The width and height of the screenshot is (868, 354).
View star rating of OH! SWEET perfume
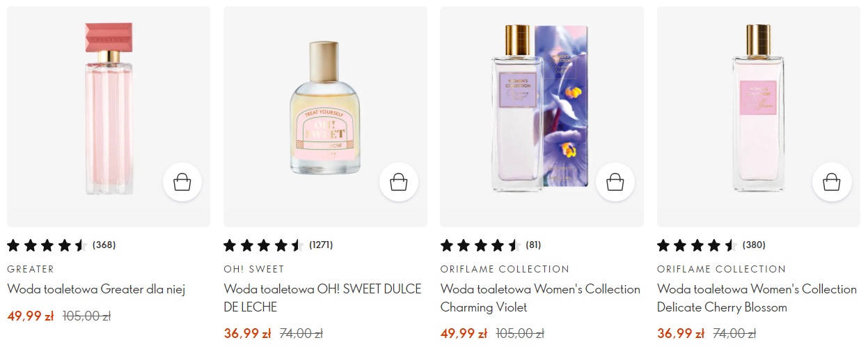pos(263,245)
